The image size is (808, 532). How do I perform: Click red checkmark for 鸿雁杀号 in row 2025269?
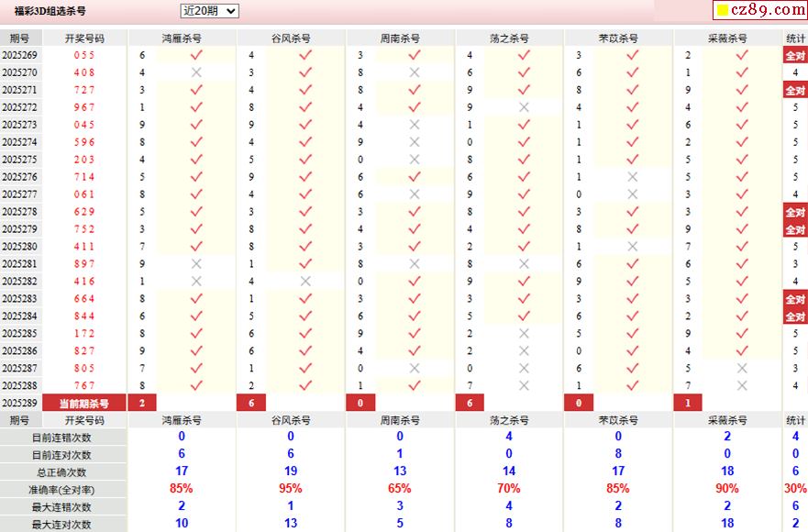click(195, 55)
